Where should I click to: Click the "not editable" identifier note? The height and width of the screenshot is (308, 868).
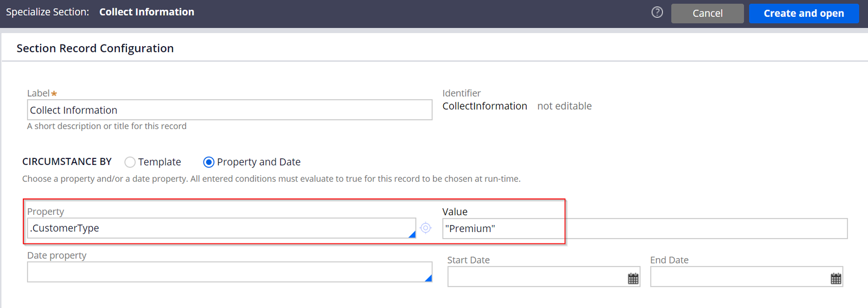click(x=564, y=106)
